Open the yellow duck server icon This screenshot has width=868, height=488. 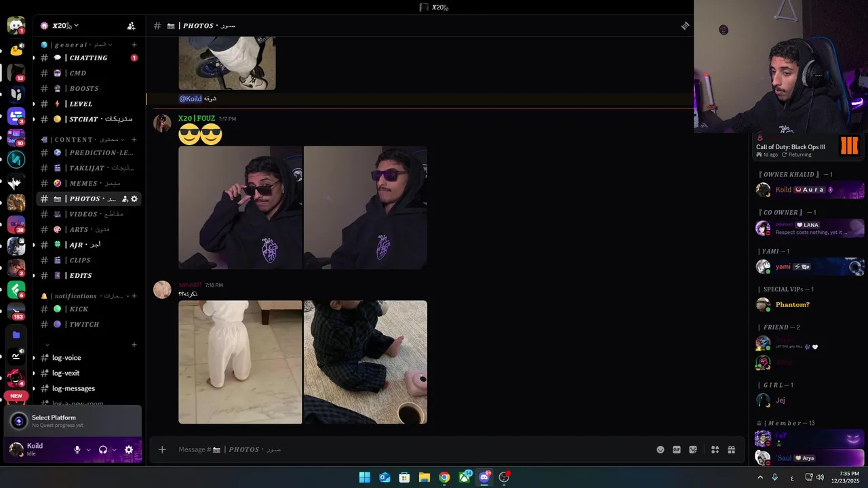click(x=16, y=49)
